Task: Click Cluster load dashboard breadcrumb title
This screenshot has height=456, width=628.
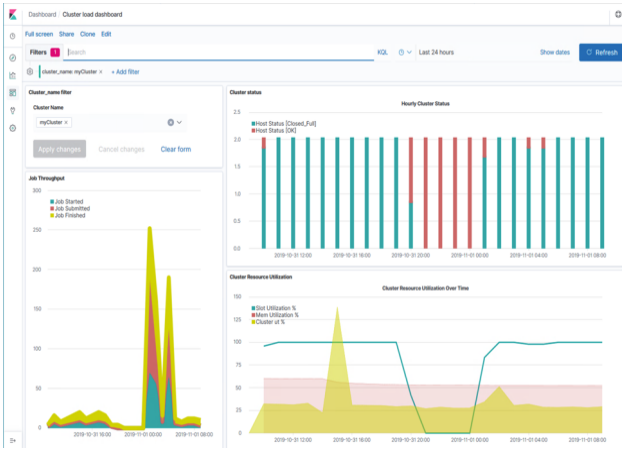Action: (92, 14)
